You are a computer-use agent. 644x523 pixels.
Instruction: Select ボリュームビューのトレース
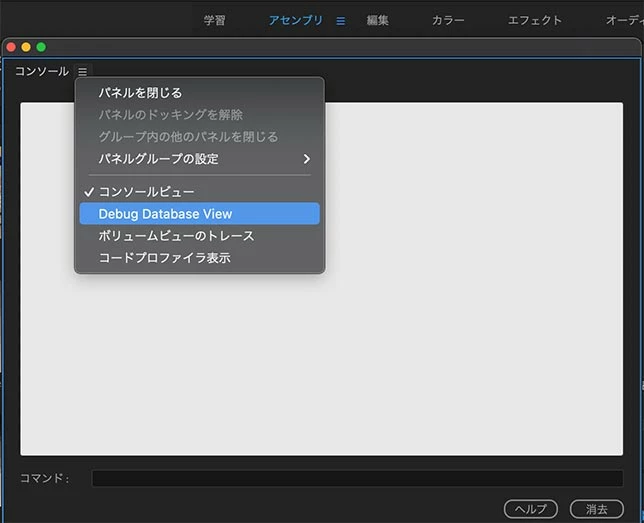(199, 236)
